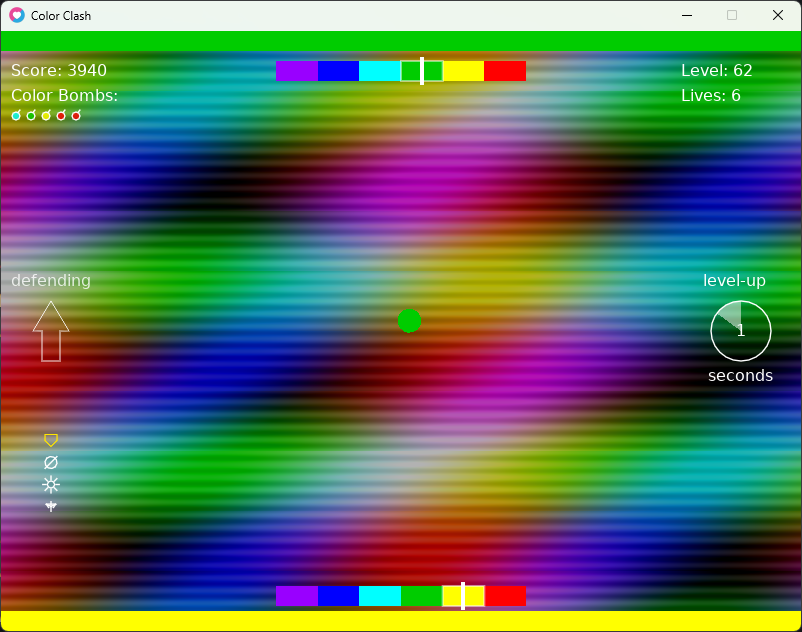Click the crossed-circle null power-up icon
802x632 pixels.
tap(51, 462)
